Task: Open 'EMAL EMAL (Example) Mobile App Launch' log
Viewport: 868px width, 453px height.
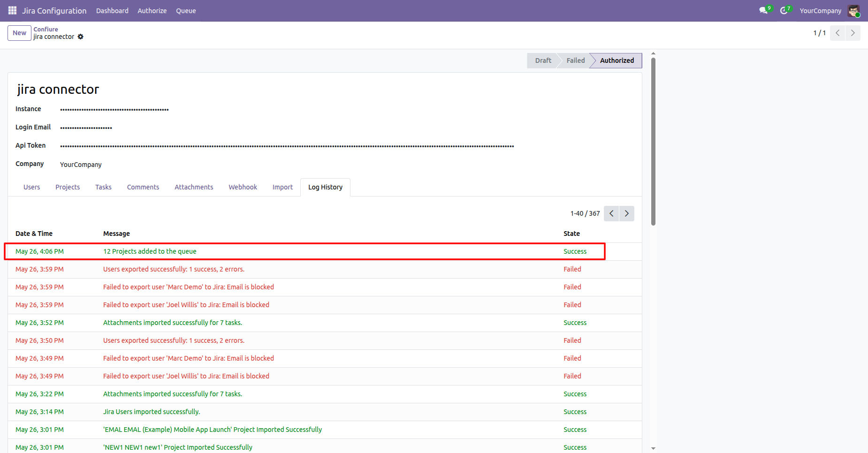Action: [x=325, y=430]
